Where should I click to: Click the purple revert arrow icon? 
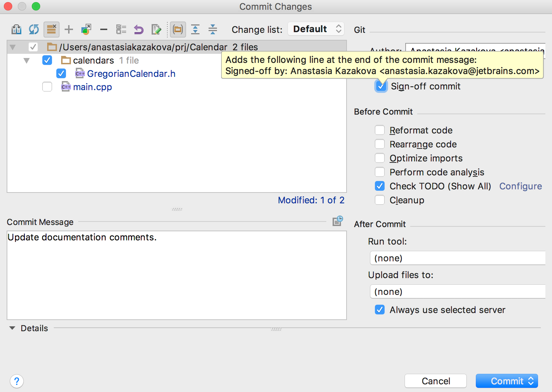tap(139, 29)
